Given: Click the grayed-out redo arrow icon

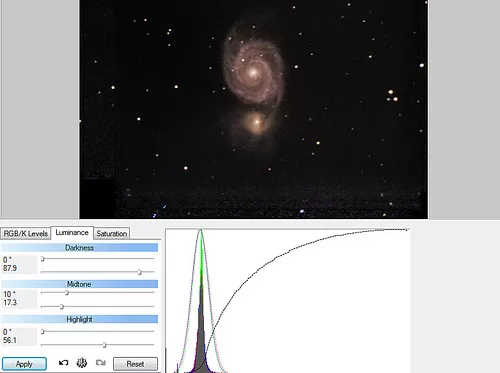Looking at the screenshot, I should (101, 362).
